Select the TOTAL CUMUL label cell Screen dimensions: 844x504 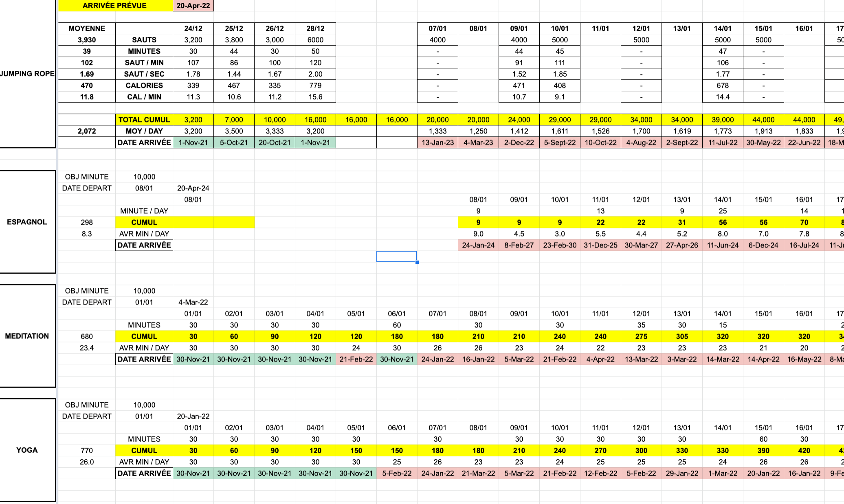pos(144,120)
